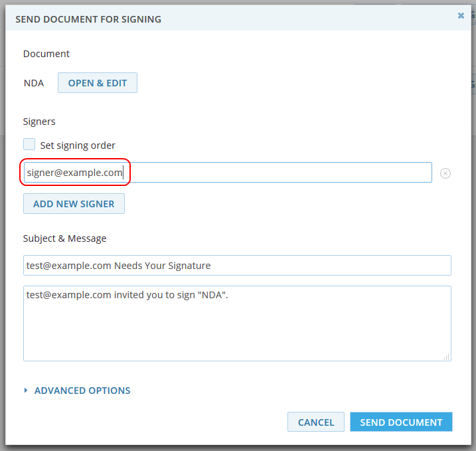This screenshot has height=451, width=476.
Task: Enable the Set signing order checkbox
Action: [29, 144]
